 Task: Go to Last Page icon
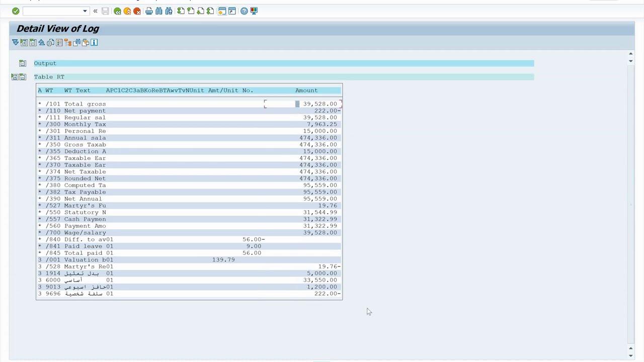[210, 11]
